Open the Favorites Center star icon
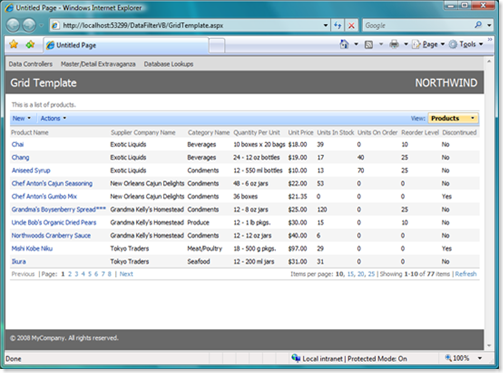This screenshot has width=503, height=373. coord(14,44)
